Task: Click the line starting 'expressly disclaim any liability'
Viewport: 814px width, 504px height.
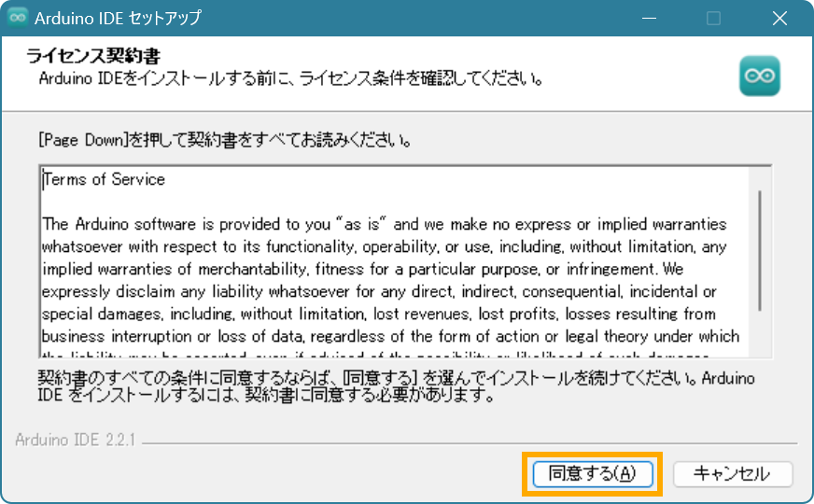Action: 379,292
